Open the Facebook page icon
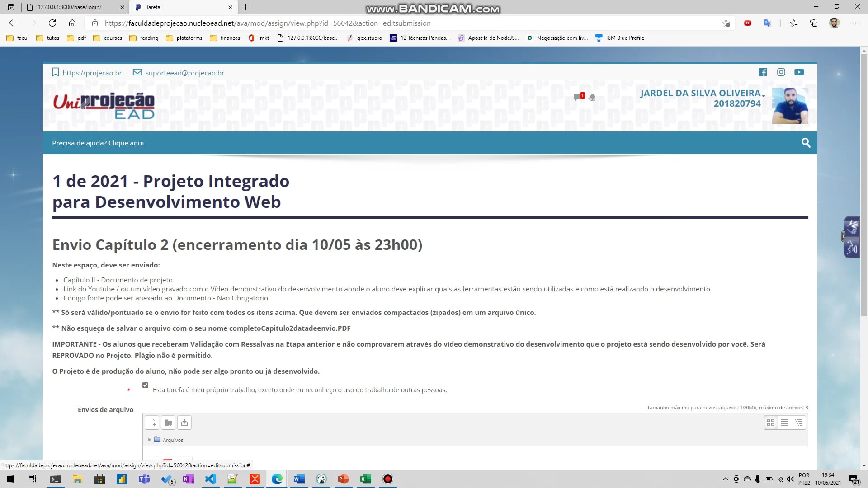The width and height of the screenshot is (868, 488). (x=763, y=72)
